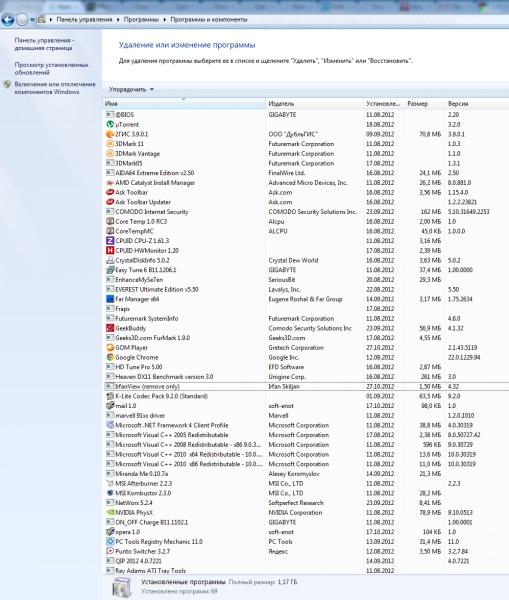The image size is (509, 600).
Task: Select EVEREST Ultimate Edition v5.50 row
Action: tap(306, 289)
